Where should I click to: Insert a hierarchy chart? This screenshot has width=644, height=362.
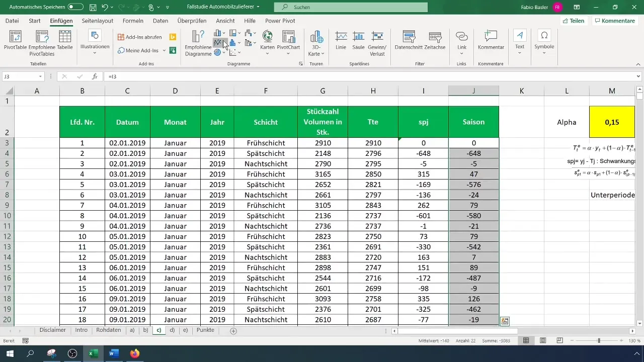(x=236, y=33)
